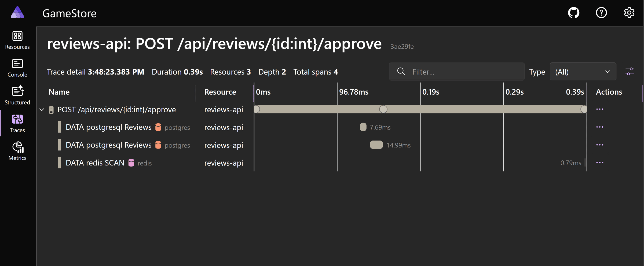This screenshot has height=266, width=644.
Task: Open the settings gear icon
Action: point(629,13)
